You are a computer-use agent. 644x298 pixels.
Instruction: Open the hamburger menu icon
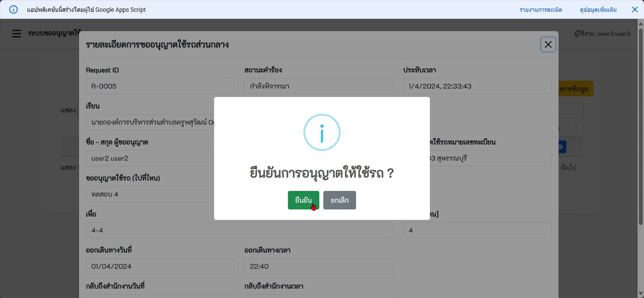(17, 33)
